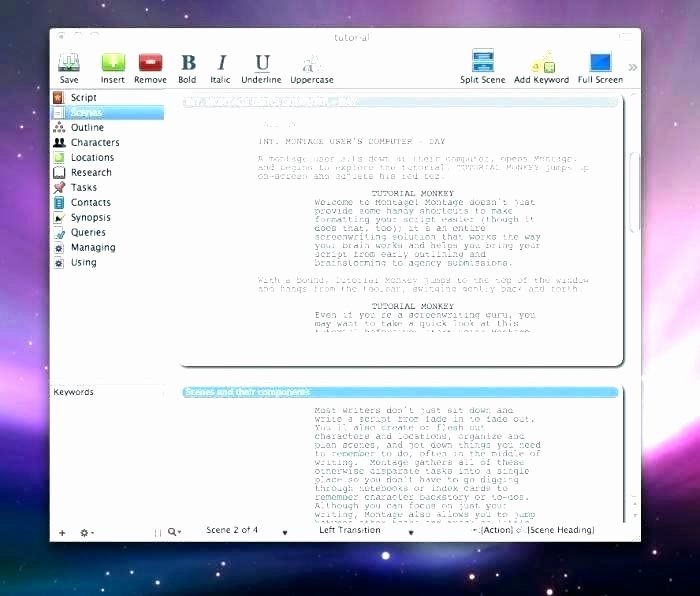Click the Add Keyword icon
Screen dimensions: 700x596
point(542,67)
